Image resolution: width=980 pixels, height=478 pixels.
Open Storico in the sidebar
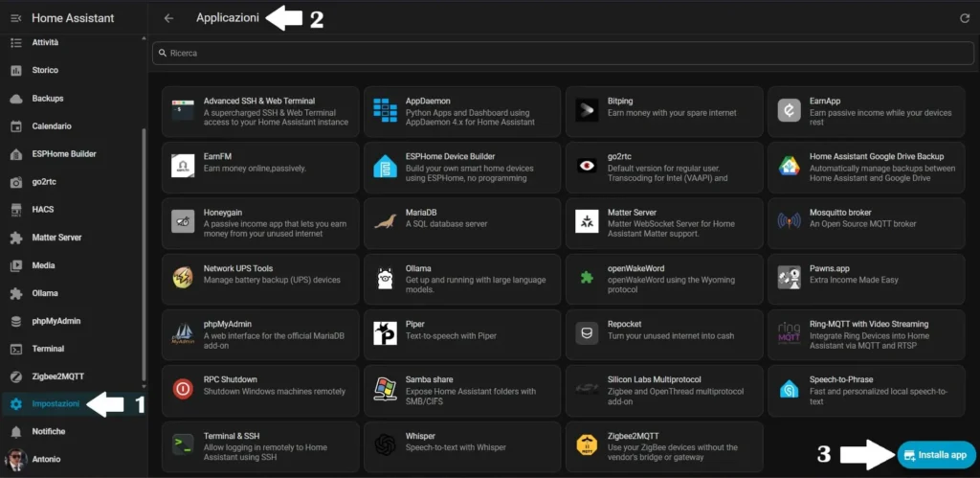[x=72, y=70]
